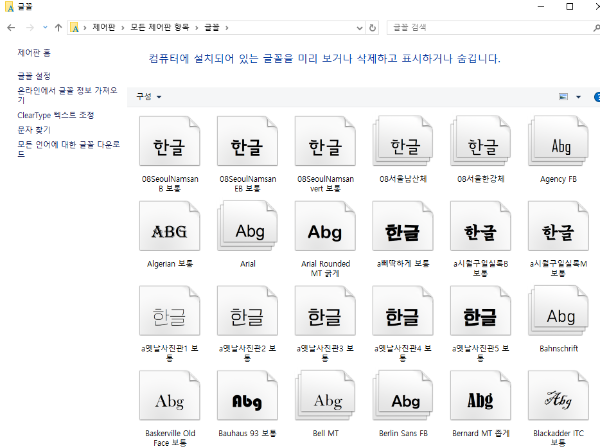Screen dimensions: 600x447
Task: Open the Bahnschrift font family icon
Action: pos(558,311)
